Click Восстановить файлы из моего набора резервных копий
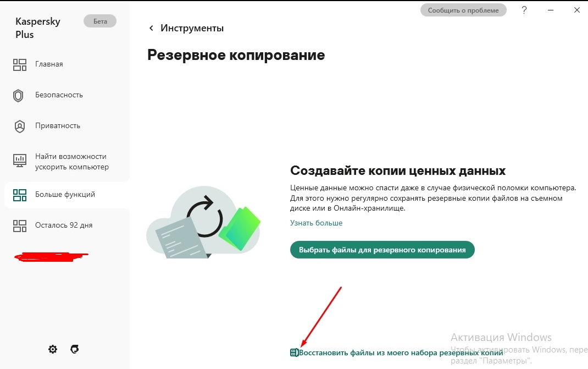The height and width of the screenshot is (369, 588). pyautogui.click(x=397, y=353)
